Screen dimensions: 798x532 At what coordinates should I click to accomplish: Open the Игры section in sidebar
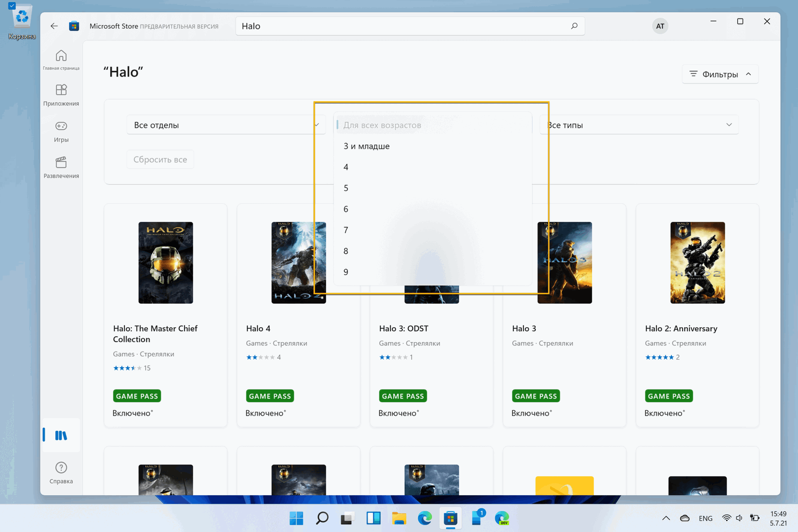click(x=61, y=131)
